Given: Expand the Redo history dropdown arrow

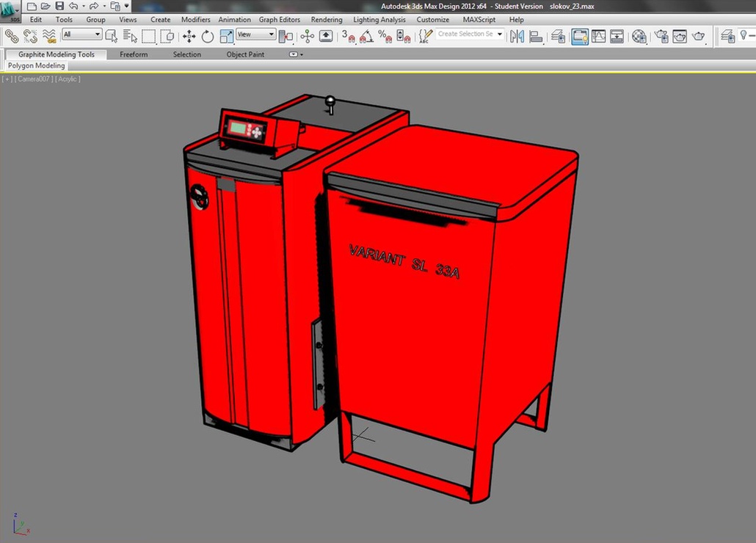Looking at the screenshot, I should tap(104, 7).
